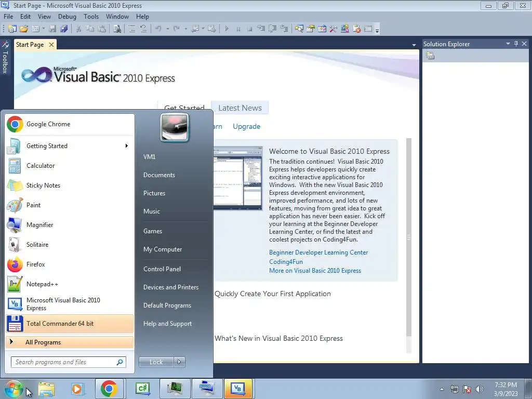Click the Save toolbar icon
Image resolution: width=532 pixels, height=399 pixels.
coord(52,29)
